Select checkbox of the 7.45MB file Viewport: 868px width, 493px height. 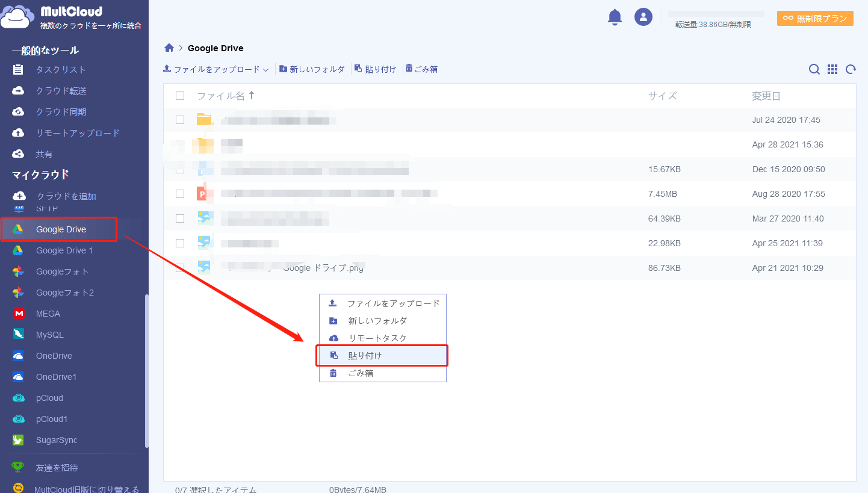point(180,194)
